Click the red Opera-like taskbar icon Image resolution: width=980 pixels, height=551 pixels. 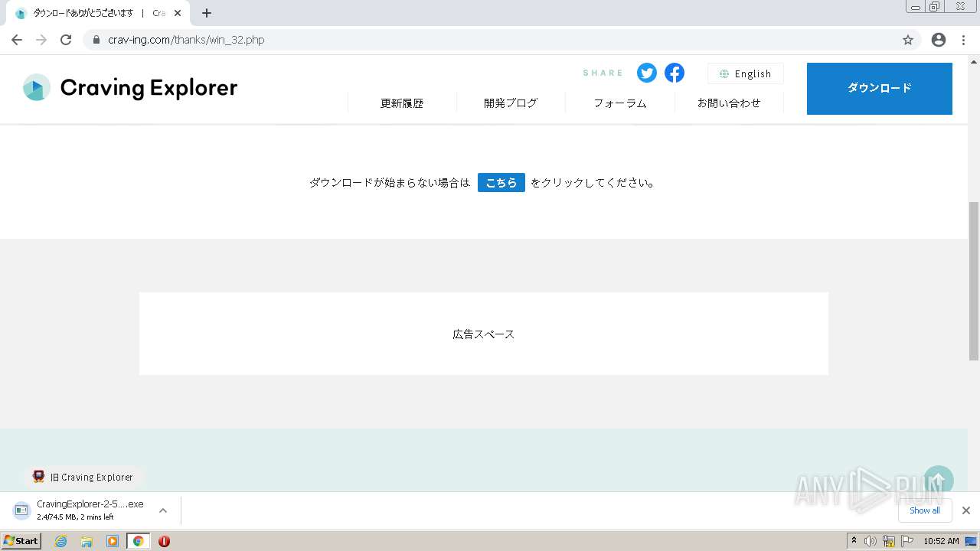[x=164, y=541]
